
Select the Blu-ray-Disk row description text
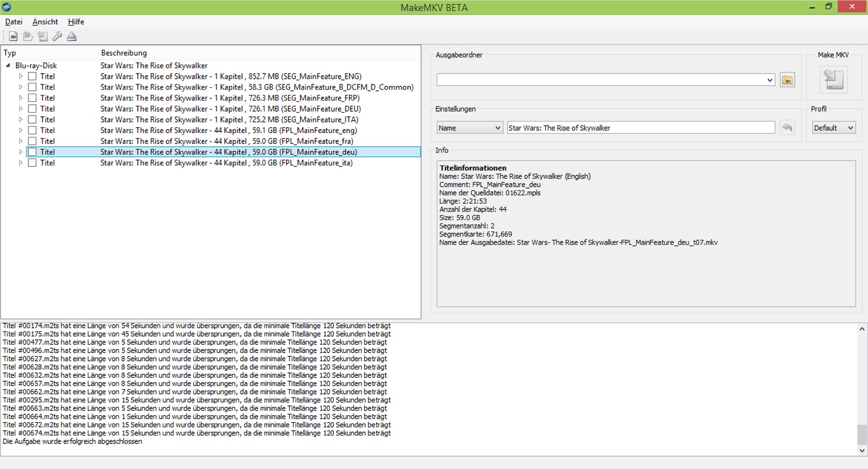pyautogui.click(x=154, y=66)
